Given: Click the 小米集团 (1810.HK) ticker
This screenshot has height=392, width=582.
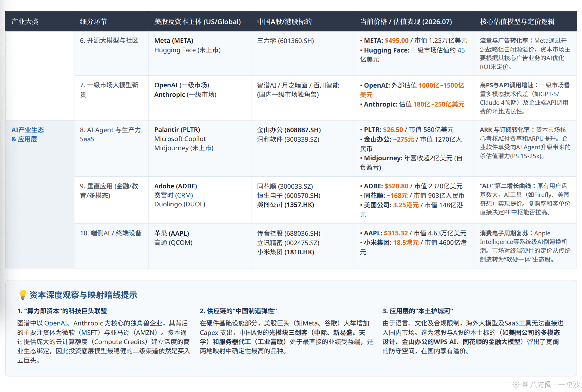Looking at the screenshot, I should [285, 252].
